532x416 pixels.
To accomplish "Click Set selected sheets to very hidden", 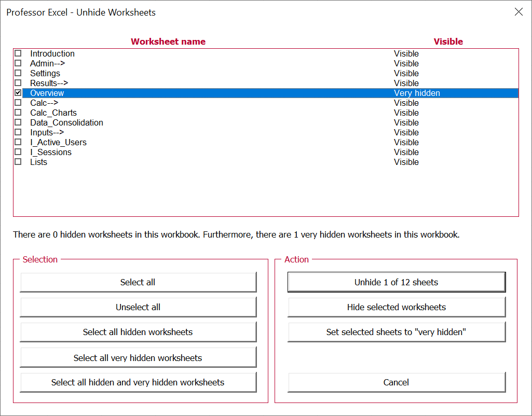I will tap(396, 332).
